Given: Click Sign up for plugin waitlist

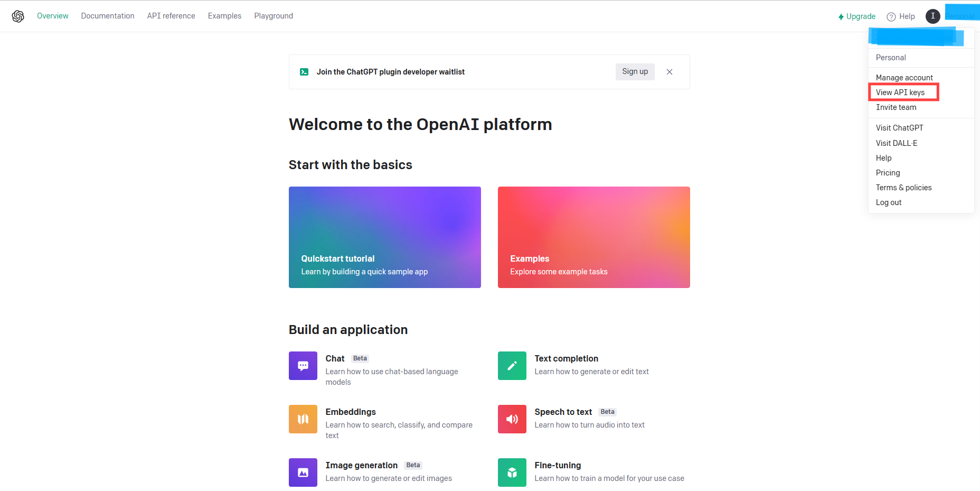Looking at the screenshot, I should (635, 72).
